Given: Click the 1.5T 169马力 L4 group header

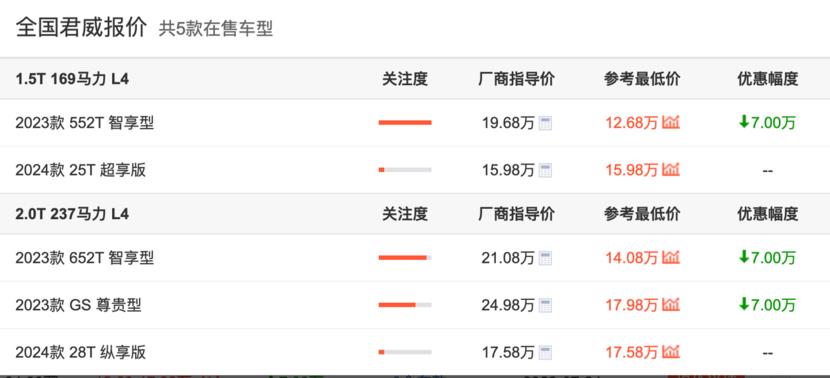Looking at the screenshot, I should (73, 79).
